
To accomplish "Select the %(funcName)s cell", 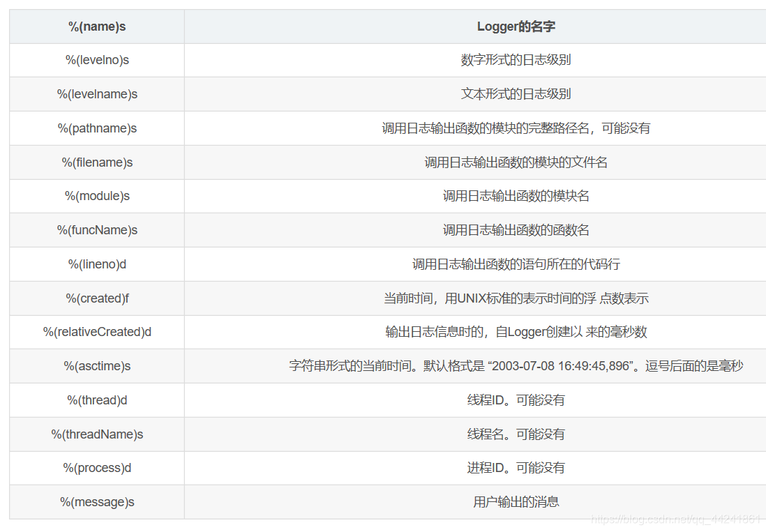I will click(97, 230).
